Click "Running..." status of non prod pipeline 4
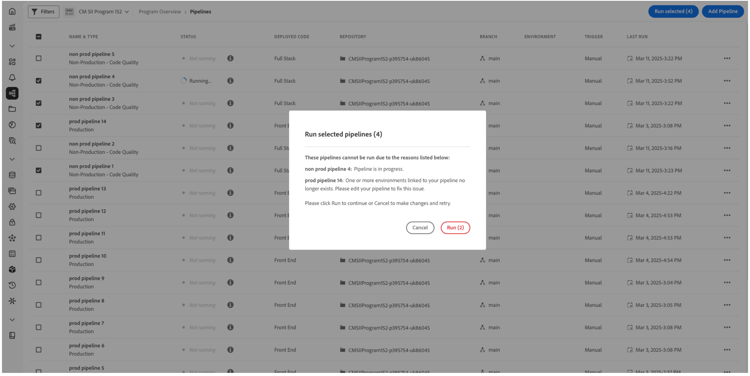Viewport: 750px width, 376px height. click(x=196, y=81)
